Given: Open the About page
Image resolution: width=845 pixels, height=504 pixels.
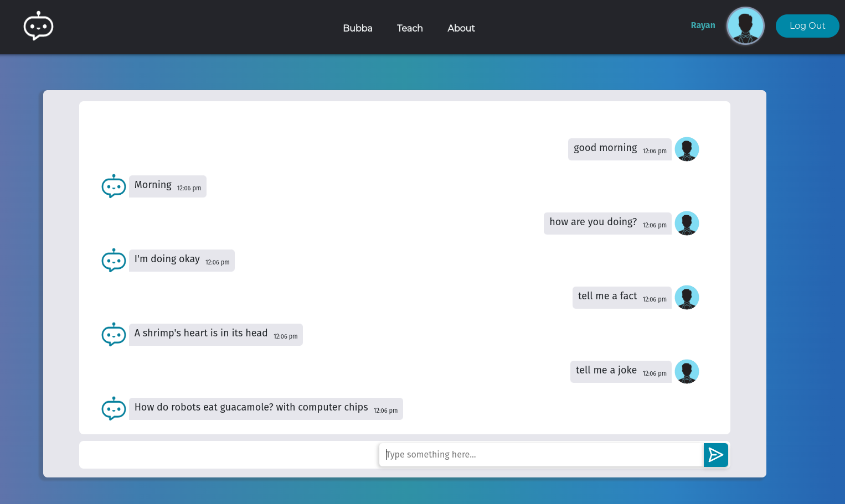Looking at the screenshot, I should coord(461,28).
